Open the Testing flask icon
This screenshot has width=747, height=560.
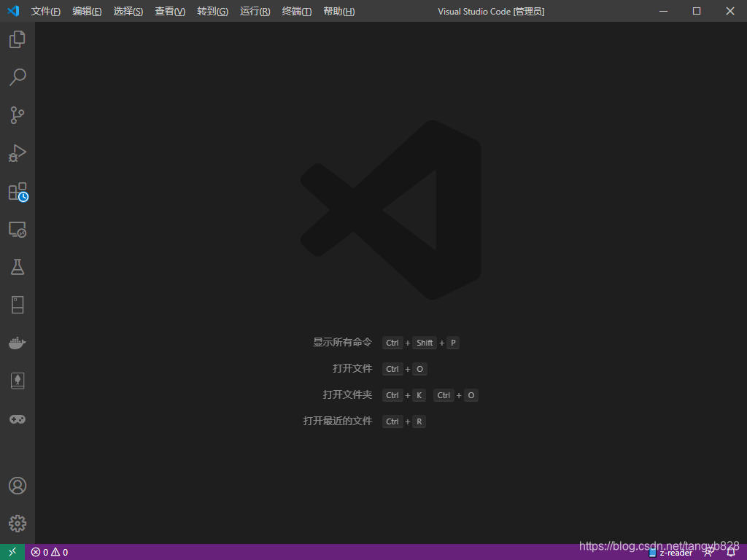(x=18, y=267)
